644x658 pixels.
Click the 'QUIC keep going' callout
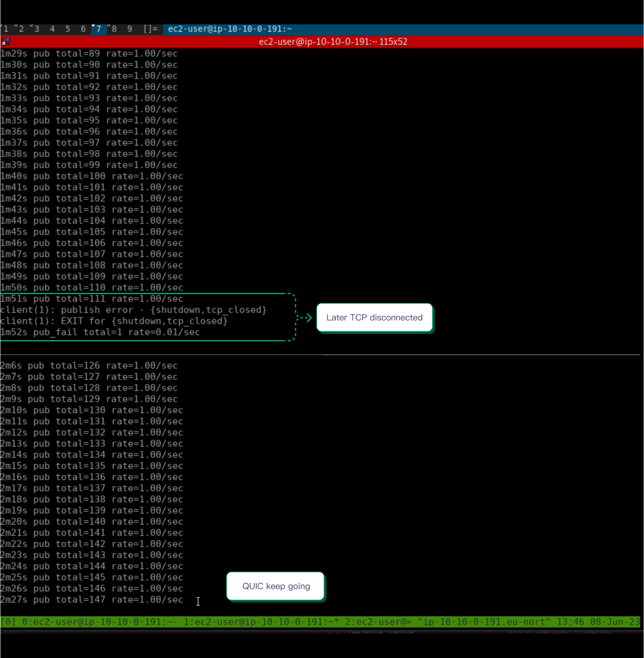coord(276,586)
